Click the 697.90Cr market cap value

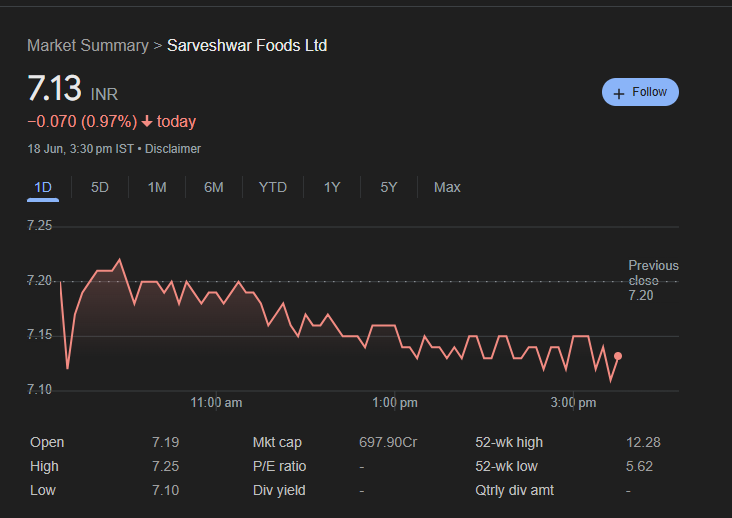388,442
